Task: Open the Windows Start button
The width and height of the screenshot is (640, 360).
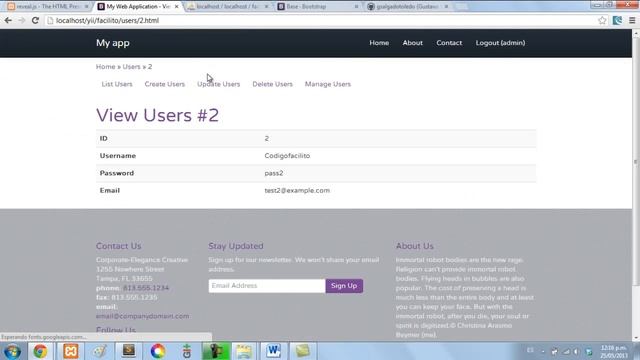Action: point(12,351)
